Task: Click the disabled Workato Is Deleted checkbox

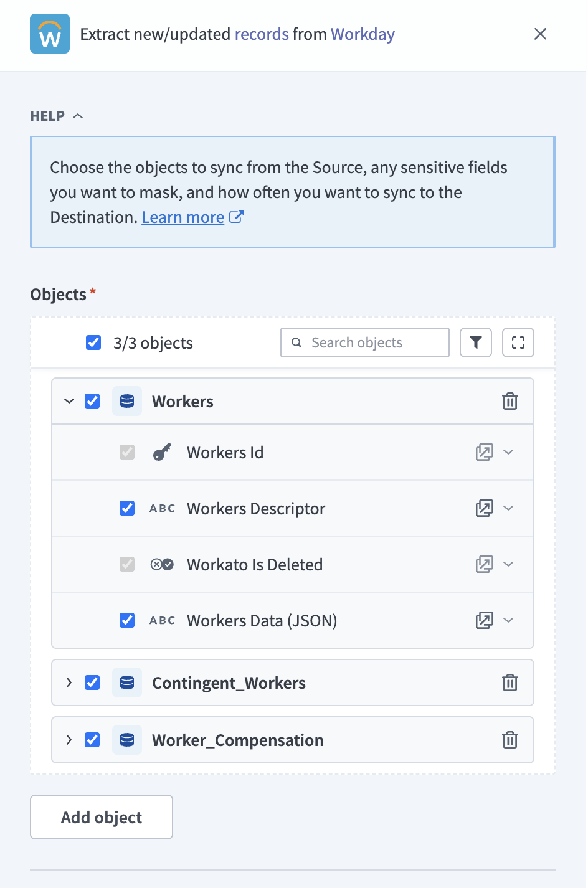Action: click(127, 564)
